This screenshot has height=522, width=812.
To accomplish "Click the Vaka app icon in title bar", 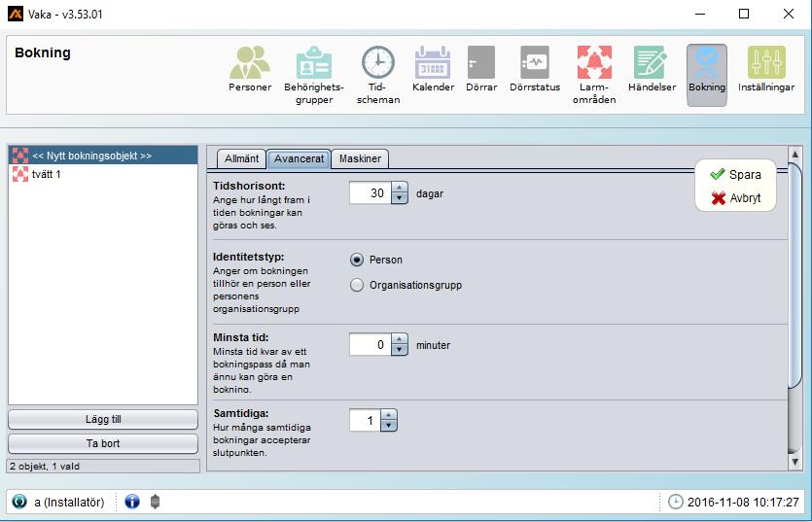I will click(x=15, y=14).
